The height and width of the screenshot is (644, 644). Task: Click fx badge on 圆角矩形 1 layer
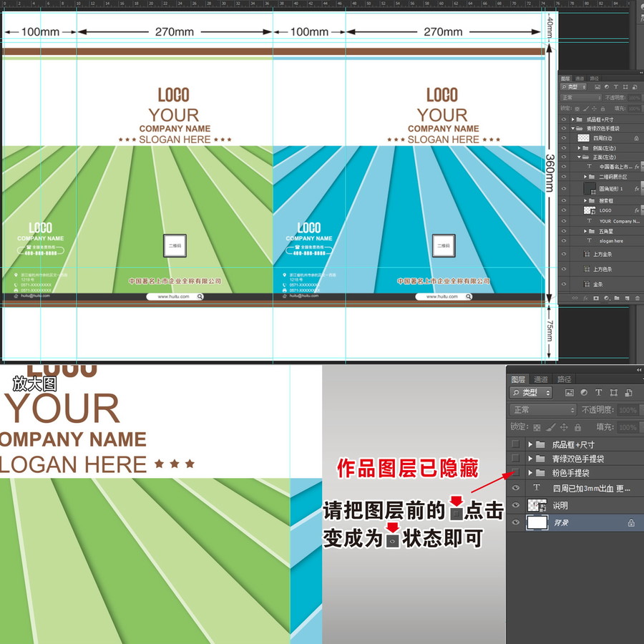pyautogui.click(x=637, y=189)
